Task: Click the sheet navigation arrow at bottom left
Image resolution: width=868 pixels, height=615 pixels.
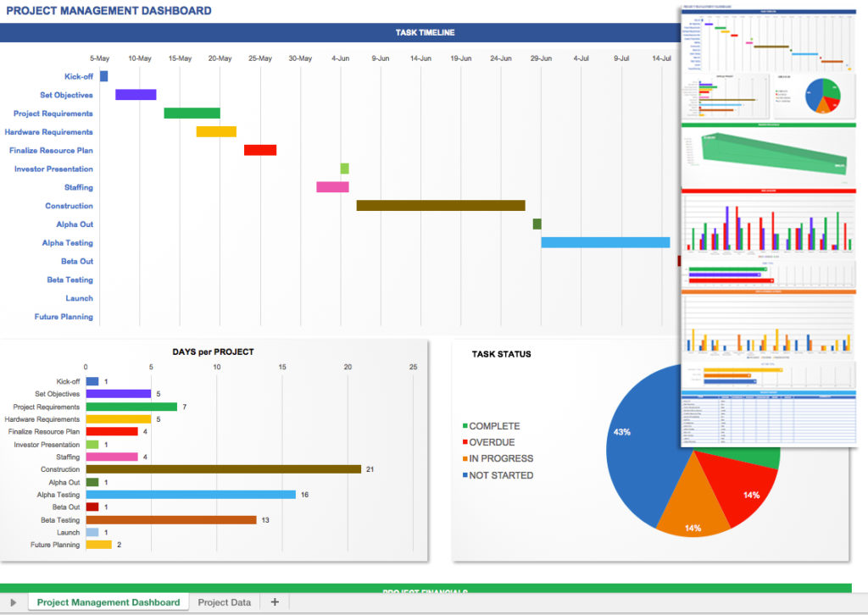Action: pos(14,601)
